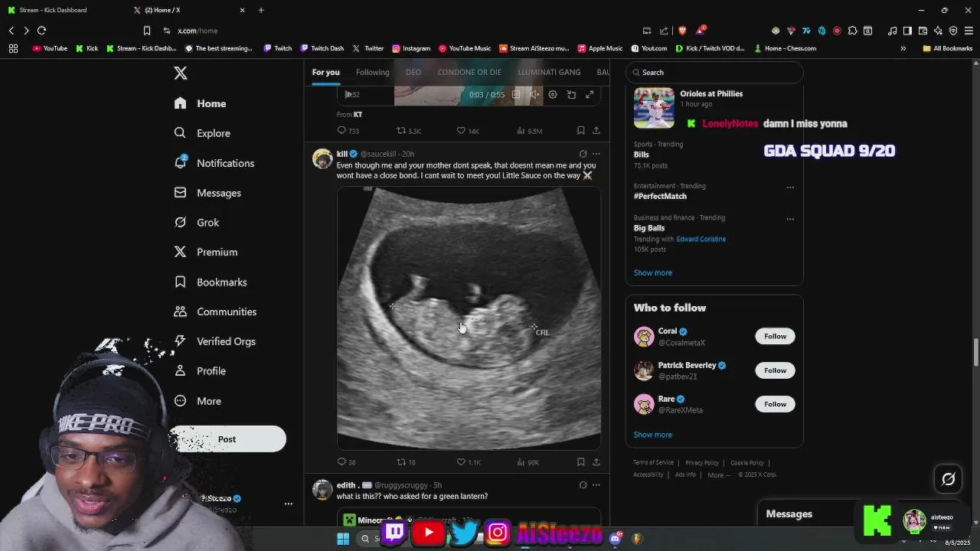Image resolution: width=980 pixels, height=551 pixels.
Task: Open Verified Orgs in the sidebar
Action: [x=214, y=341]
